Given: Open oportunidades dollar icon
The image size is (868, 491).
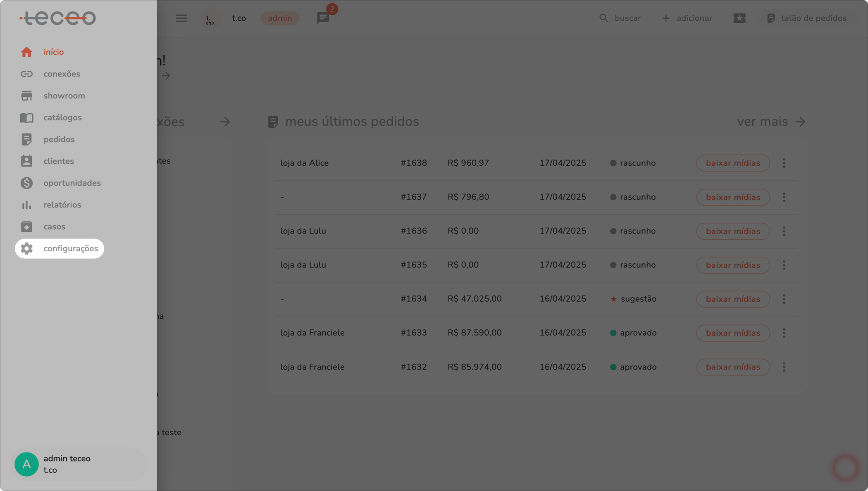Looking at the screenshot, I should (x=26, y=183).
